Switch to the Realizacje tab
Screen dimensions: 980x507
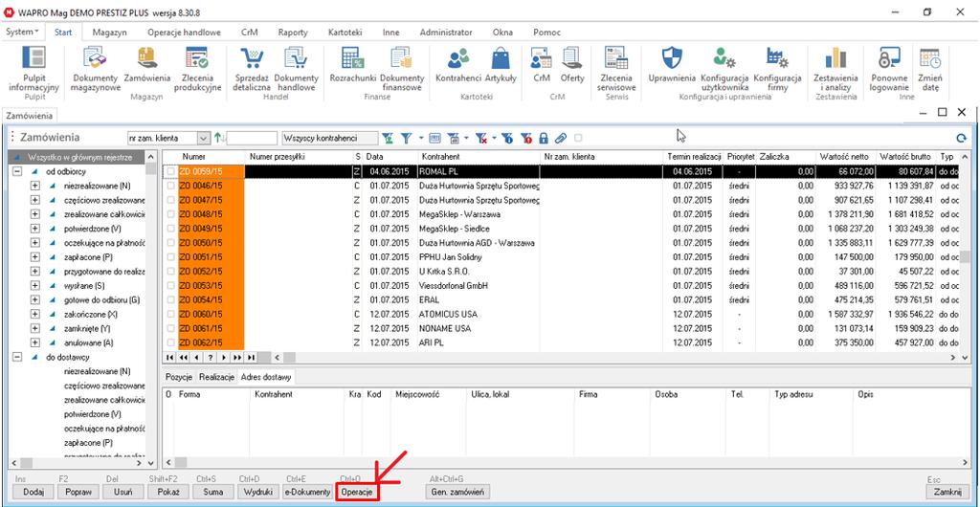pos(216,377)
